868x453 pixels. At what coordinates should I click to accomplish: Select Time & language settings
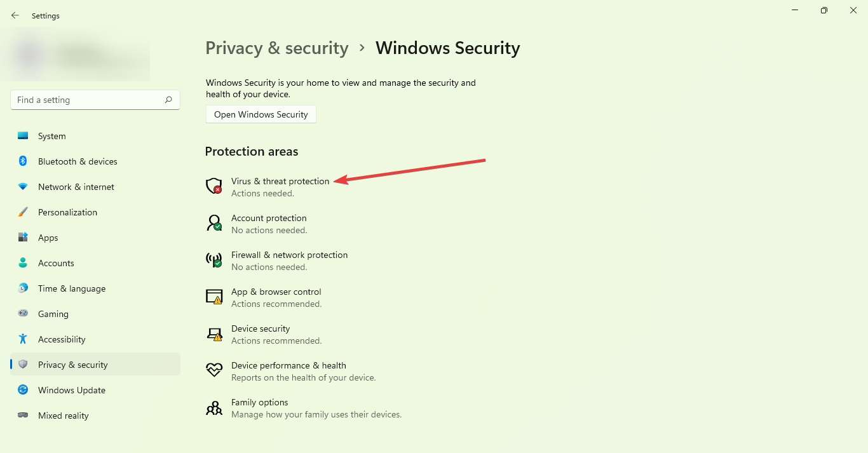(71, 288)
